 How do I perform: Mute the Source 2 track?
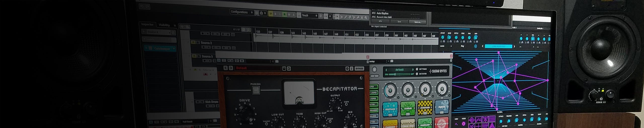coord(193,43)
